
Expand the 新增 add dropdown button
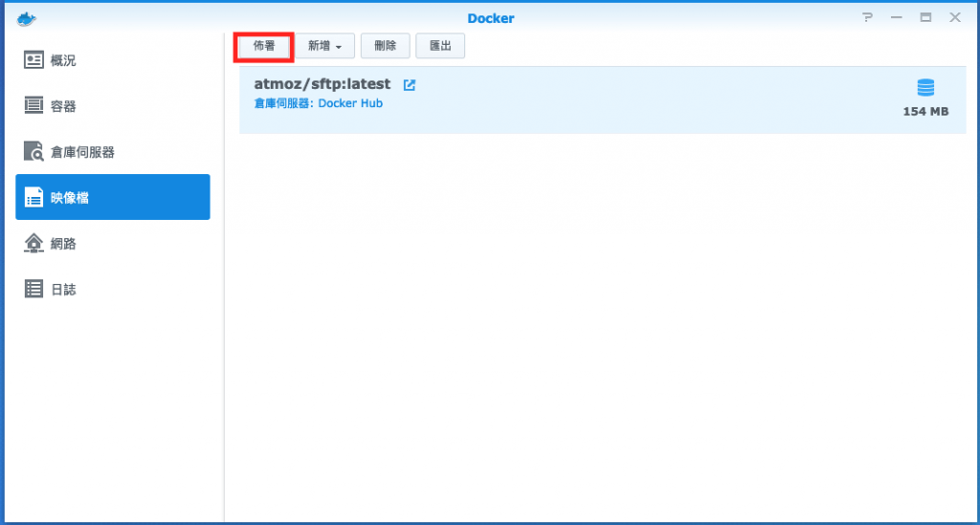pyautogui.click(x=324, y=46)
